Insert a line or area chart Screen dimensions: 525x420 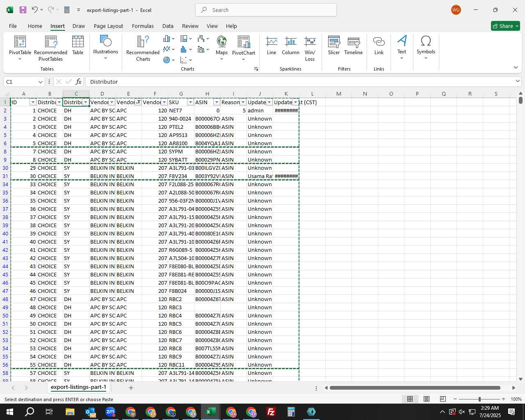click(x=169, y=49)
